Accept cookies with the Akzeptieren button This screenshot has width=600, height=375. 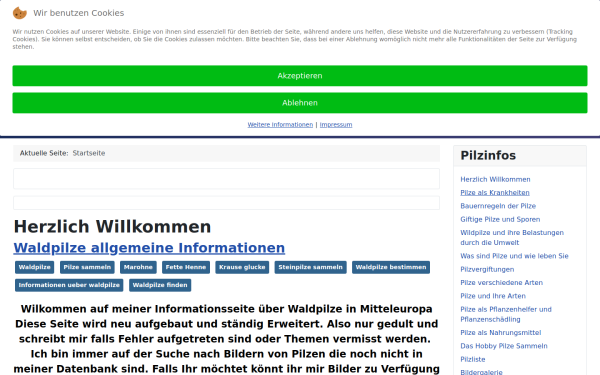300,76
